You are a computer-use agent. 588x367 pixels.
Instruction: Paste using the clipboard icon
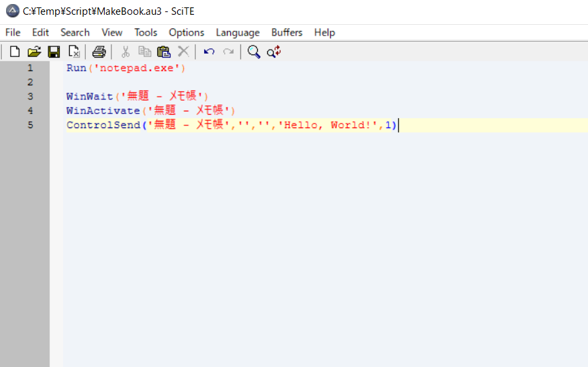163,52
